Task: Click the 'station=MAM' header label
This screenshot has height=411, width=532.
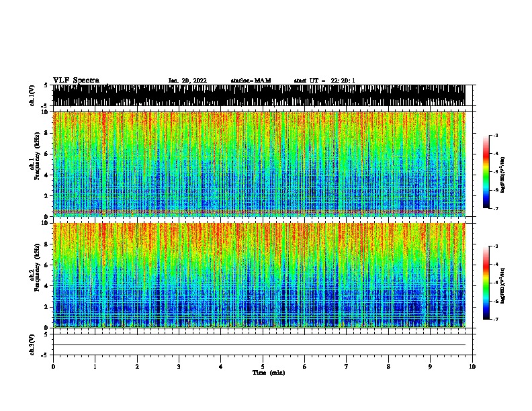Action: [x=251, y=81]
